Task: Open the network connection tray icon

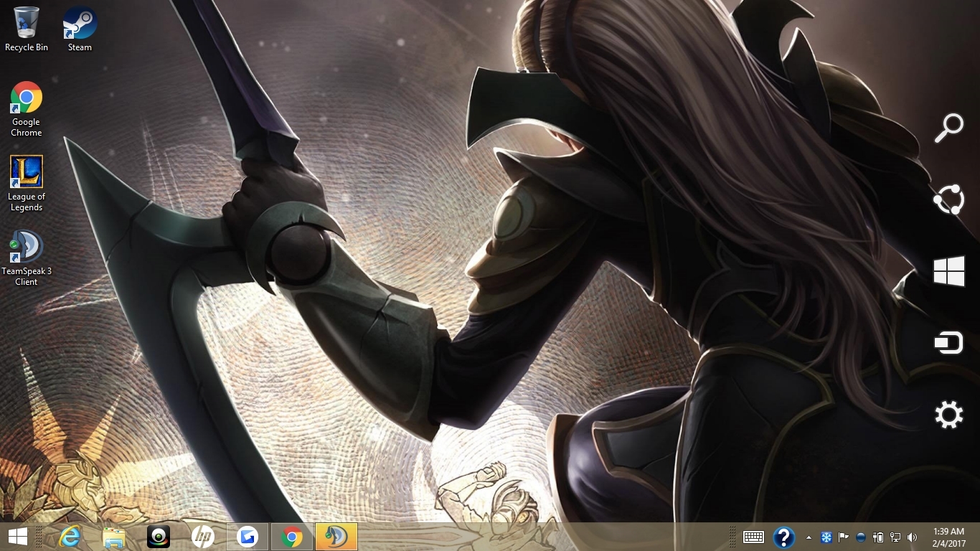Action: 895,537
